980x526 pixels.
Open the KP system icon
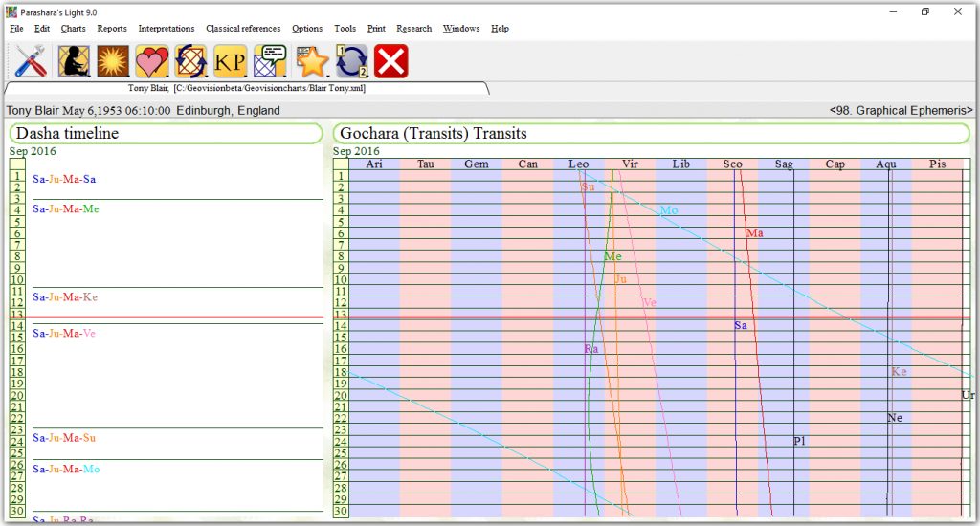coord(231,62)
